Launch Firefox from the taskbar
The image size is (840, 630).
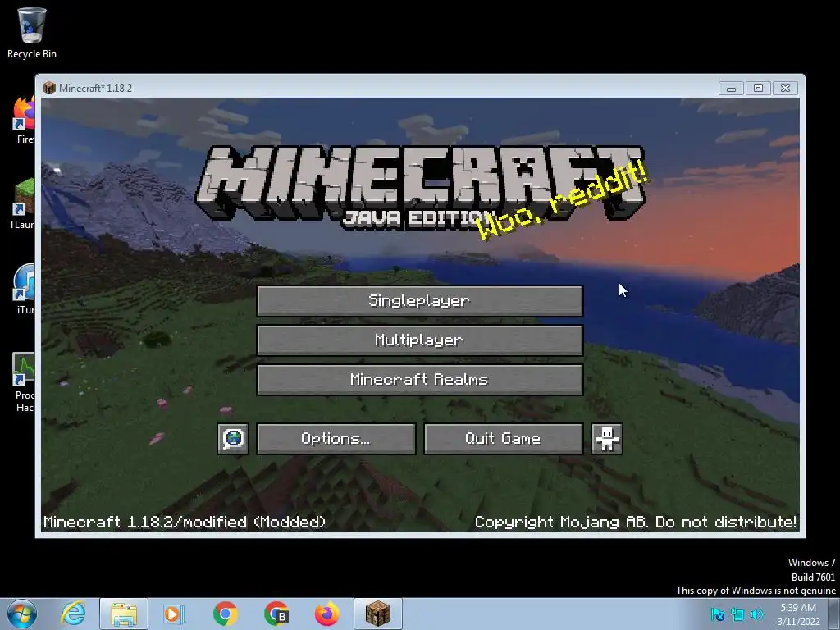pos(326,614)
